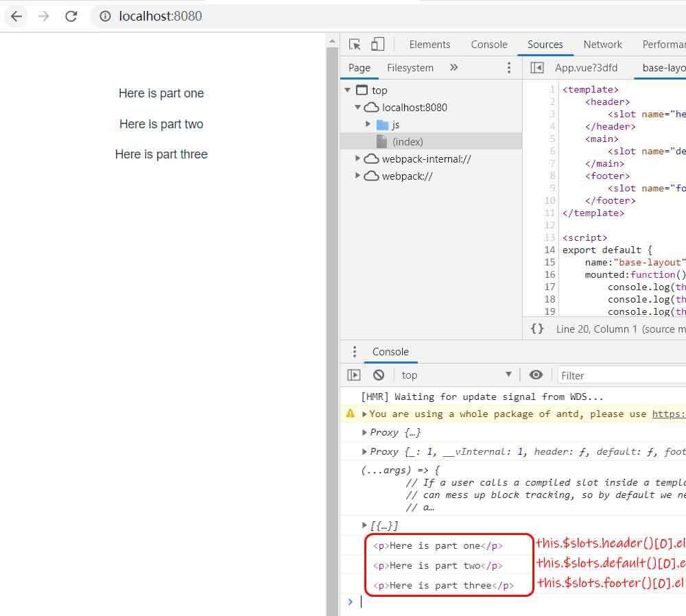
Task: Reload the localhost page
Action: click(x=71, y=16)
